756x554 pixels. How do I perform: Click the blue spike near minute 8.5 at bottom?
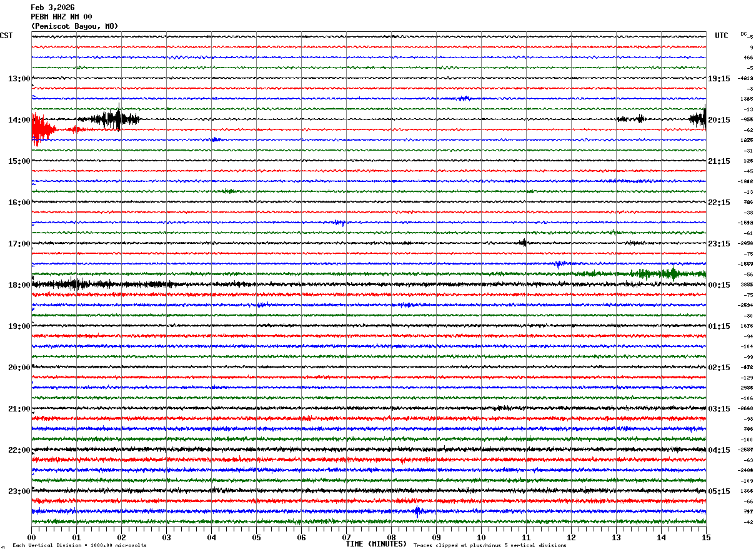click(x=417, y=511)
